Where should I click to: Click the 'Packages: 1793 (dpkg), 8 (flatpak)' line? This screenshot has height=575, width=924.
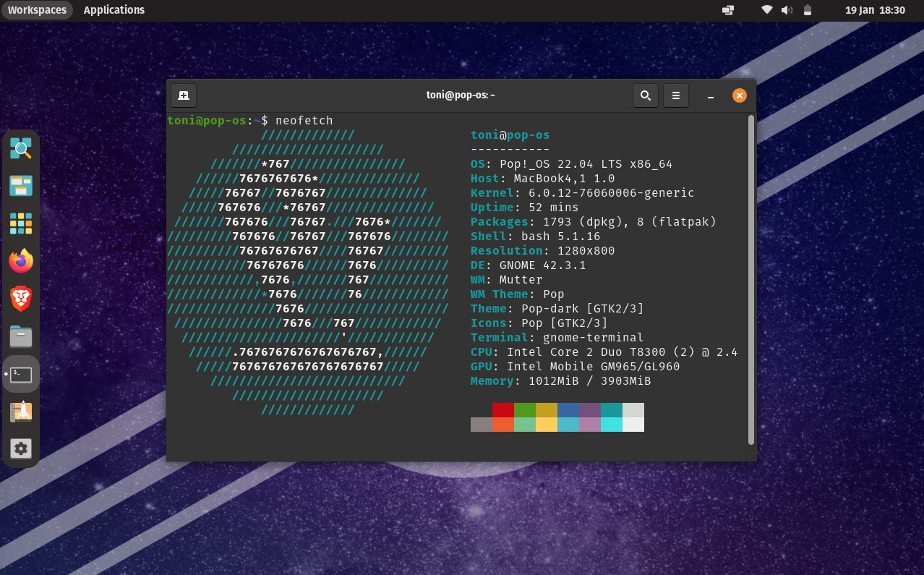click(594, 222)
